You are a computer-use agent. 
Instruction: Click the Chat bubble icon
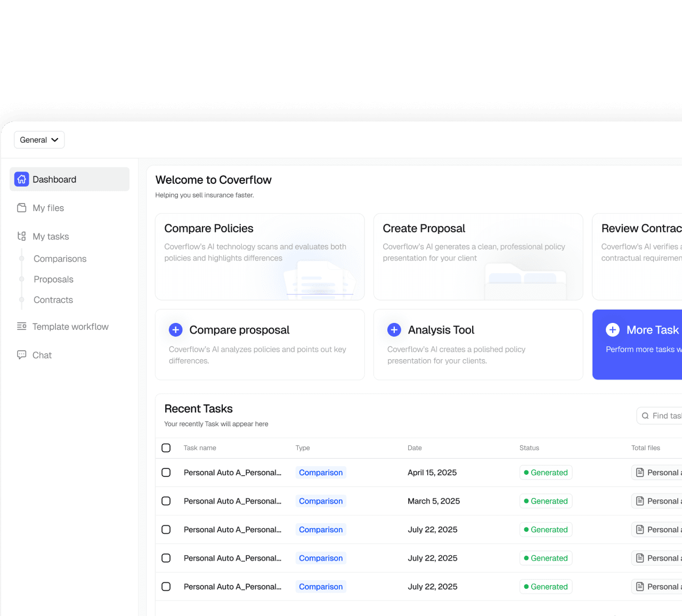[x=22, y=355]
